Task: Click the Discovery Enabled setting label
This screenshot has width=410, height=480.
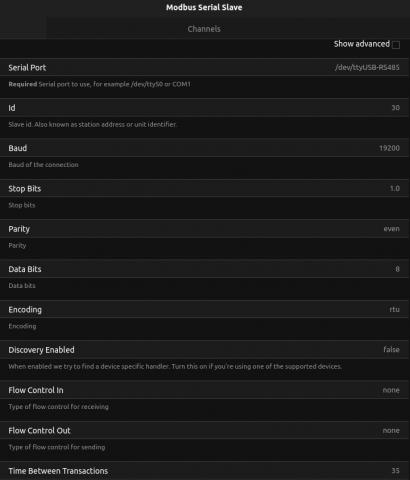Action: coord(41,350)
